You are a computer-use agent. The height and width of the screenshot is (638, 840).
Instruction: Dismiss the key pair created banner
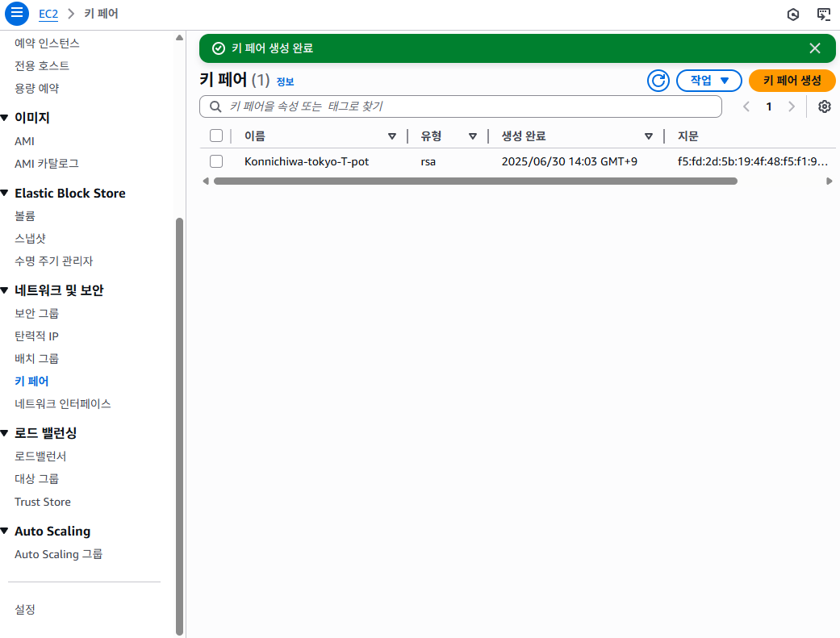pyautogui.click(x=815, y=48)
